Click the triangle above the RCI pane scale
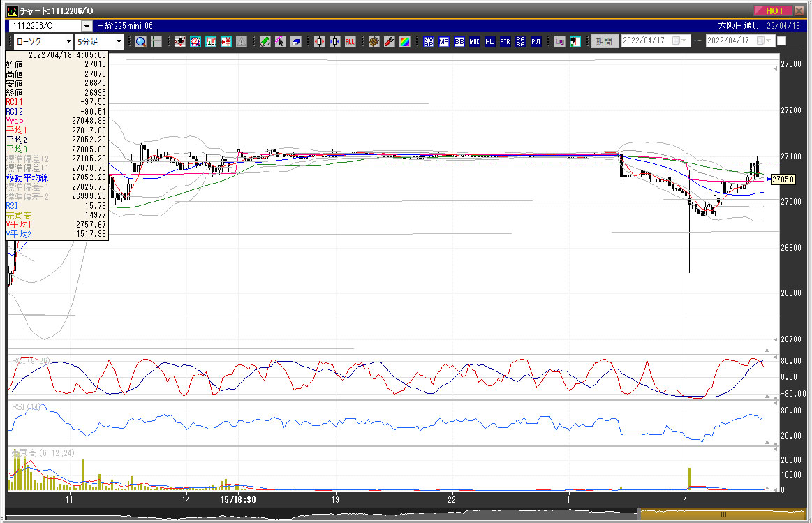812x523 pixels. pyautogui.click(x=767, y=351)
